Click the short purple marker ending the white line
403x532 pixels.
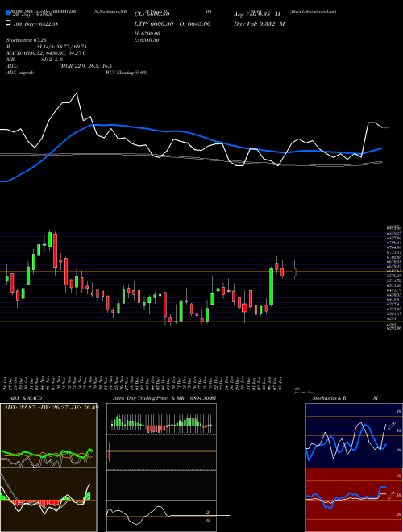(386, 128)
